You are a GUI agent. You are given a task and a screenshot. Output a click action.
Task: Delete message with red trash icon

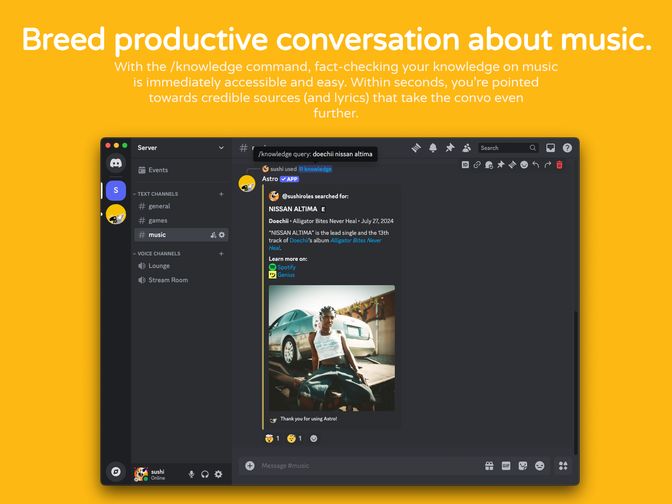coord(560,165)
